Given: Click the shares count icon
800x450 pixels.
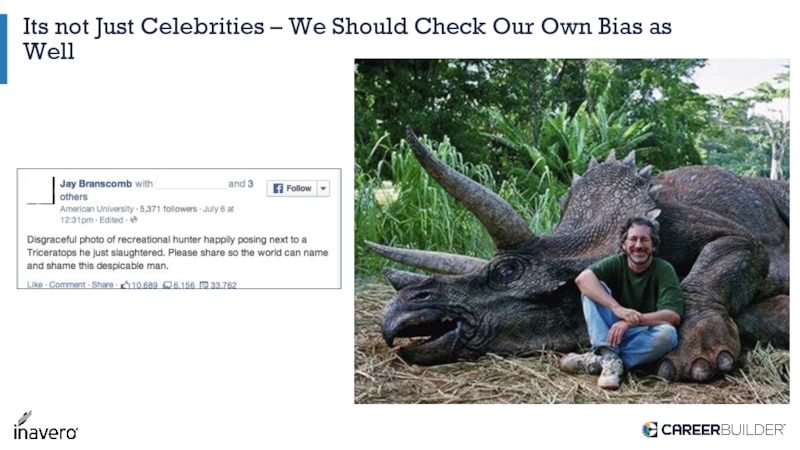Looking at the screenshot, I should (204, 285).
